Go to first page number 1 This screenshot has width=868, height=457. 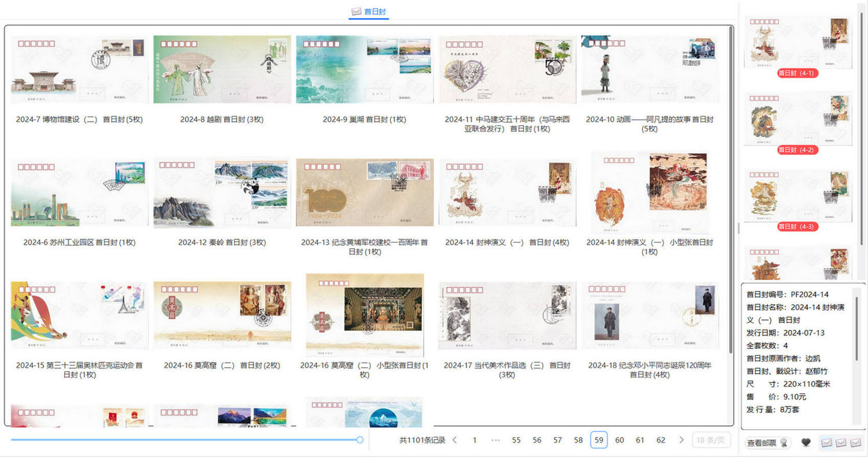coord(475,440)
